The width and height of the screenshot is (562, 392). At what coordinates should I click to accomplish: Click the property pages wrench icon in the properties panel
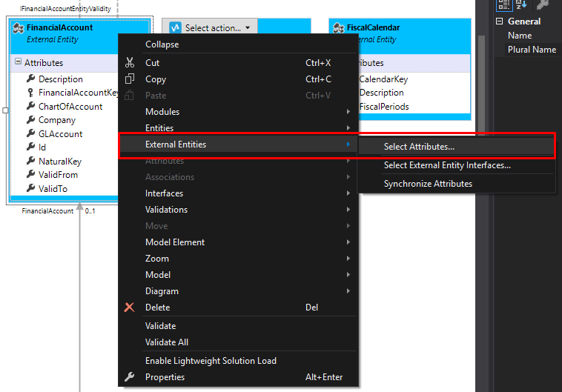point(543,4)
